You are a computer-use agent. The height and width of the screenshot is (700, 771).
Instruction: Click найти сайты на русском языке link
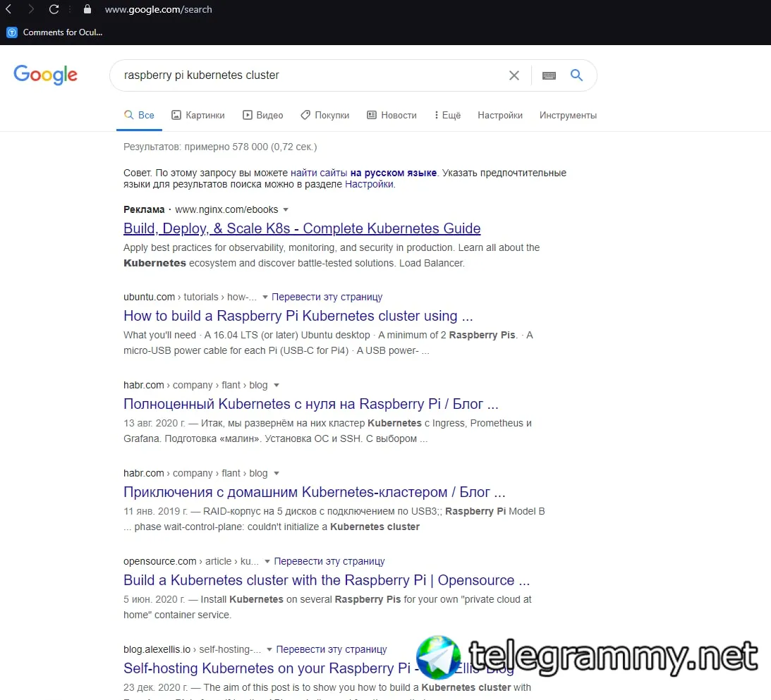pos(363,173)
